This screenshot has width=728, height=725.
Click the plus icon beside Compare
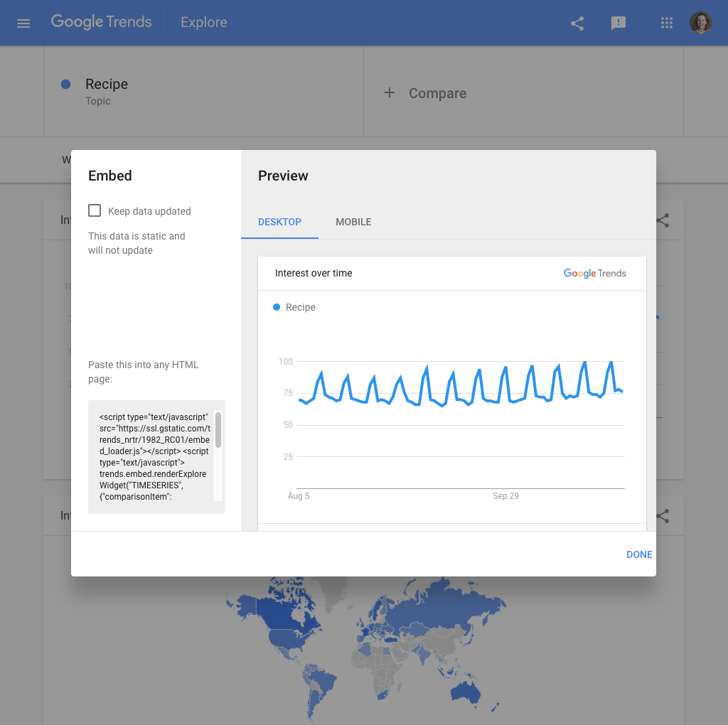[x=390, y=93]
